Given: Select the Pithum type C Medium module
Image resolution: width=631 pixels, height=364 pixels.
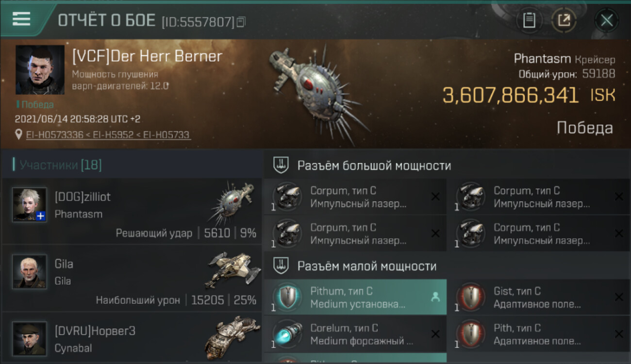Looking at the screenshot, I should pyautogui.click(x=355, y=297).
